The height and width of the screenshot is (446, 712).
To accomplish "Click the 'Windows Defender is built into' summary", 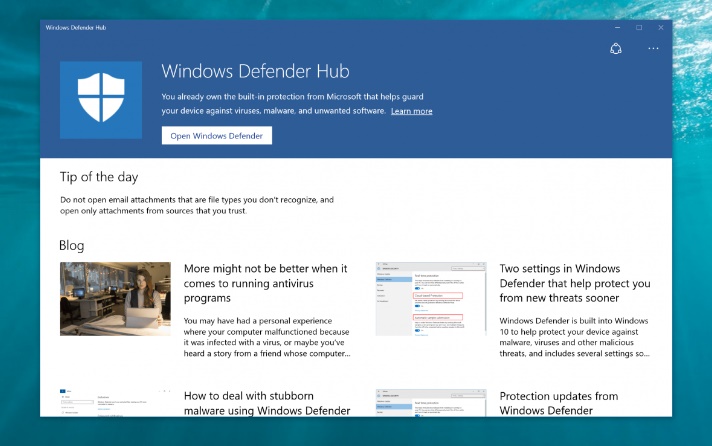I will tap(575, 337).
